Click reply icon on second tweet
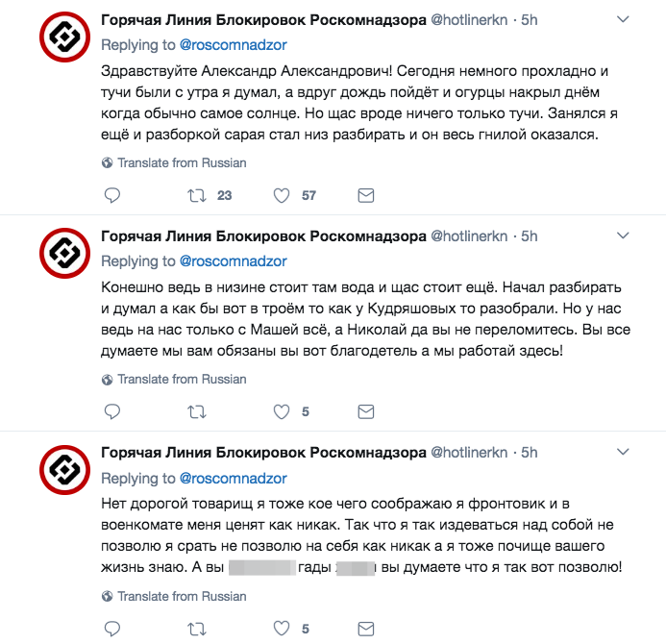The image size is (666, 644). (x=111, y=412)
